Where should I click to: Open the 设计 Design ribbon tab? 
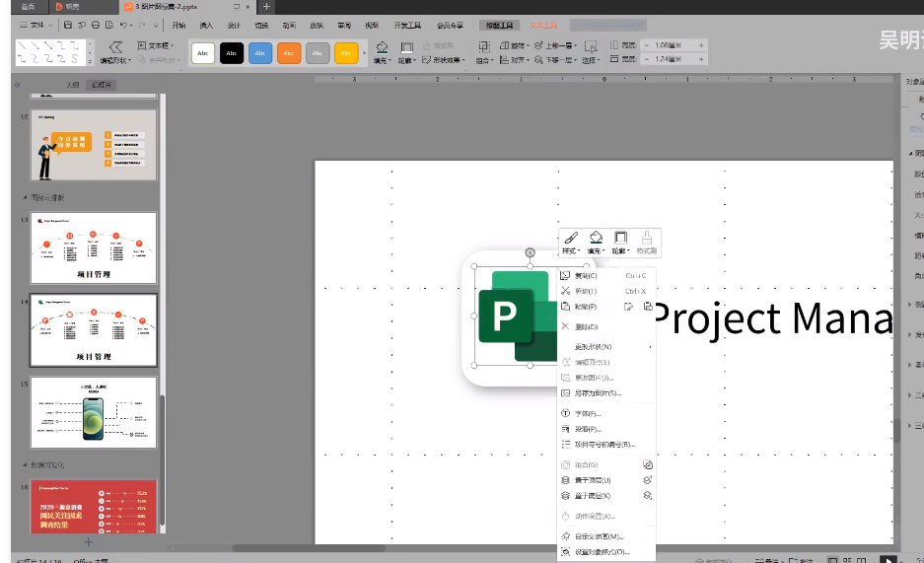(234, 26)
